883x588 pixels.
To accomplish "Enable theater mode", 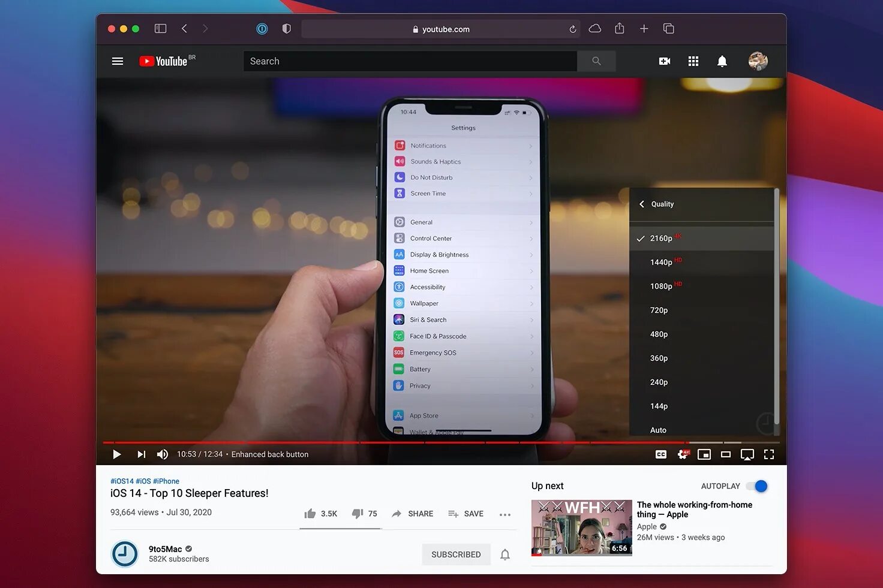I will [x=726, y=454].
